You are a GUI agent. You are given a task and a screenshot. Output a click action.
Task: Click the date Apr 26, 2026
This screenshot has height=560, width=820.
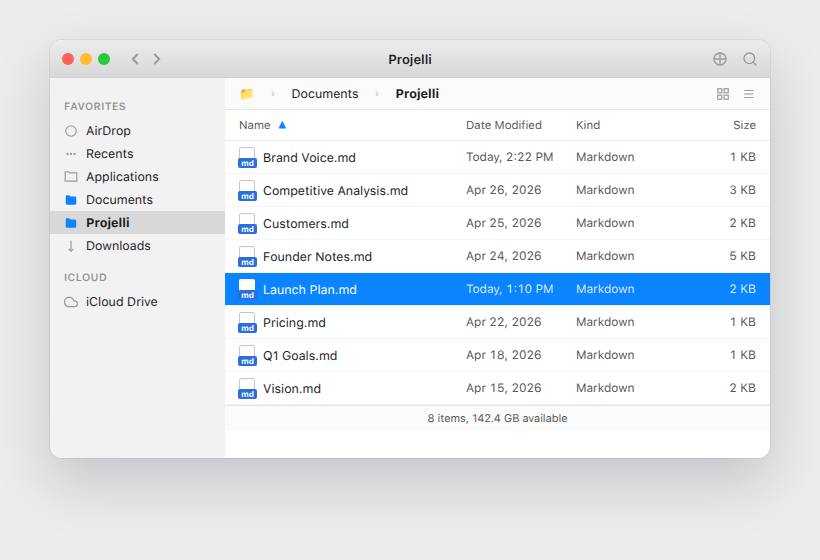pos(504,190)
